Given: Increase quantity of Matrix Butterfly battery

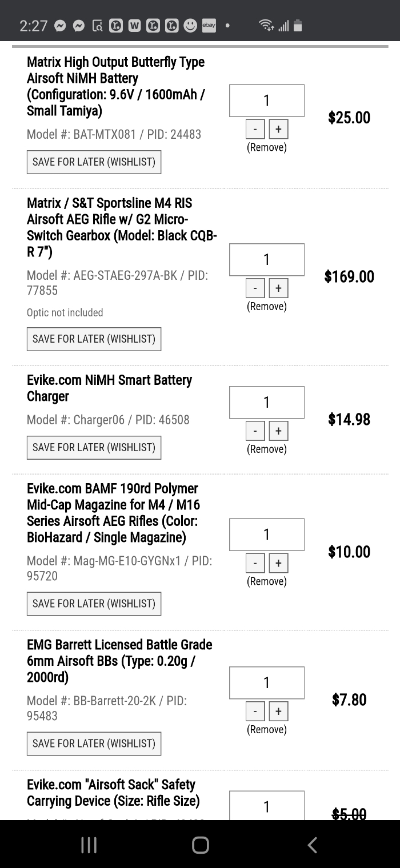Looking at the screenshot, I should [278, 129].
